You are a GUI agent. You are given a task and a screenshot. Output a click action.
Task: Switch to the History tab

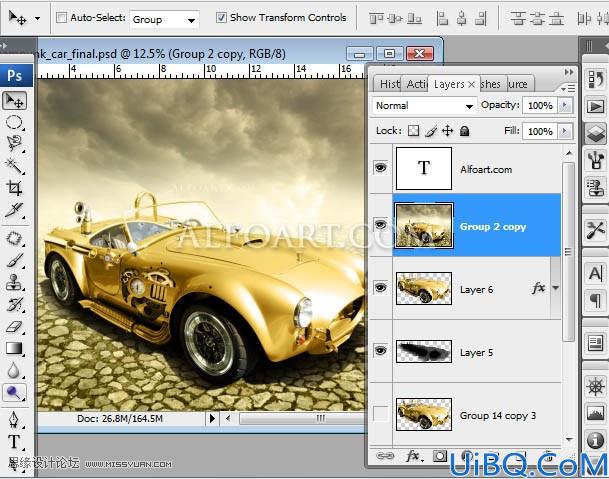coord(389,84)
